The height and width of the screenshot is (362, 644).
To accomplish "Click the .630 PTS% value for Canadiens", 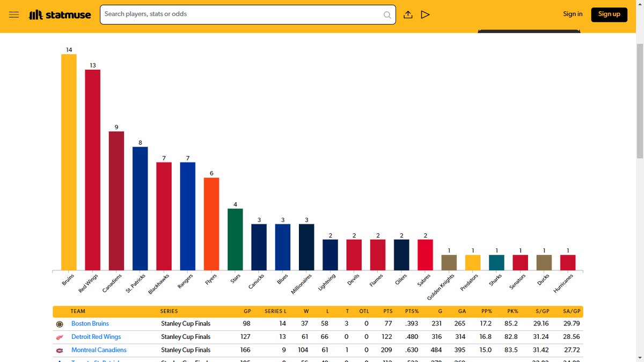I will pyautogui.click(x=412, y=350).
